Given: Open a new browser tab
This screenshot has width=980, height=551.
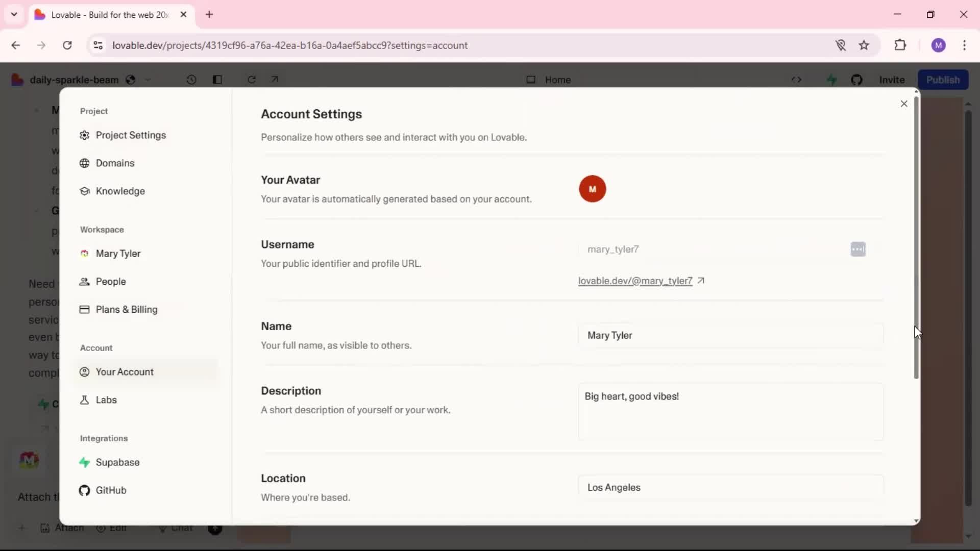Looking at the screenshot, I should (209, 14).
